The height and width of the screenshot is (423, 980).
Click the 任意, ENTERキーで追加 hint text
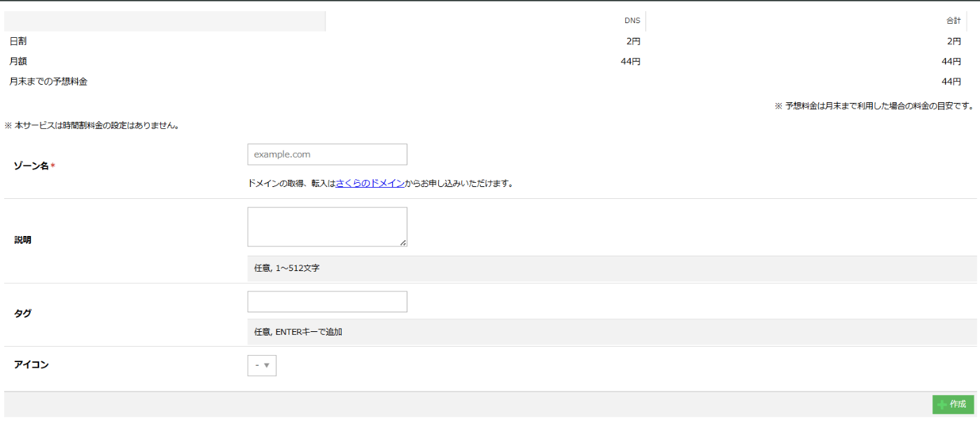pos(298,332)
